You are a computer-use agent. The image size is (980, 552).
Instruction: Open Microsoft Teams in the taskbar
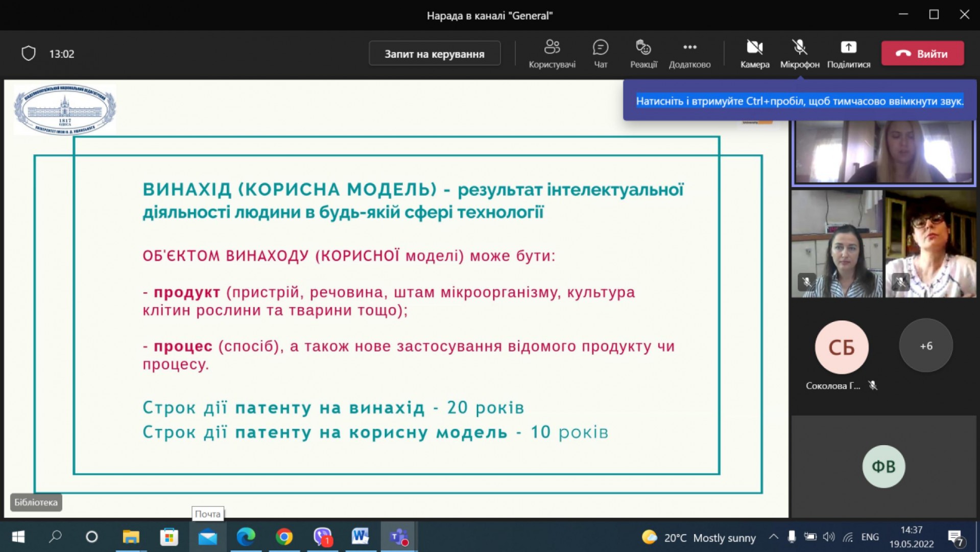tap(398, 537)
